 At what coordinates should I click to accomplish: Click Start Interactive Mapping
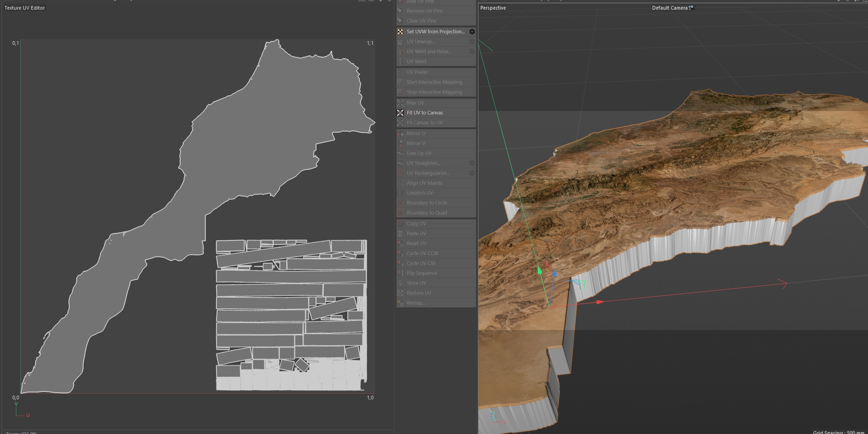(434, 82)
